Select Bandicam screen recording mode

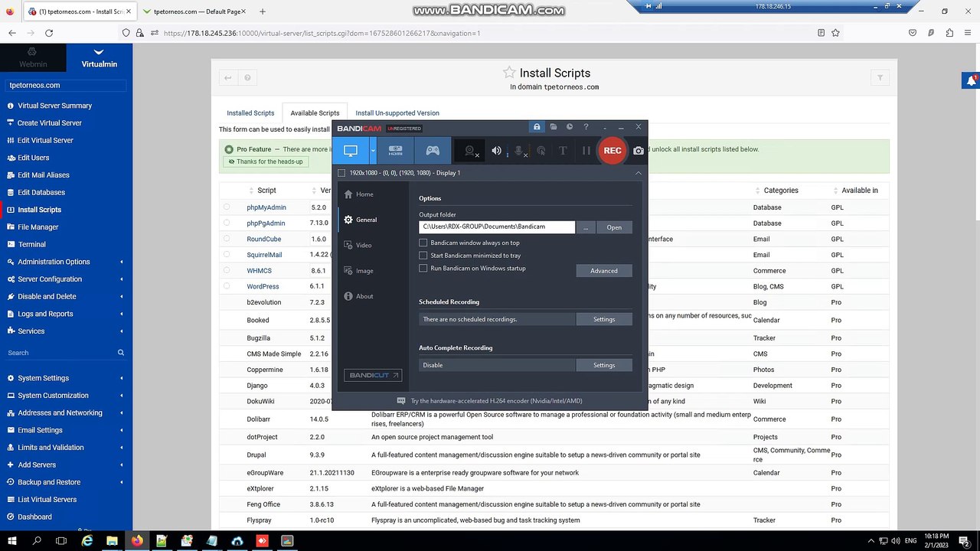pos(351,151)
